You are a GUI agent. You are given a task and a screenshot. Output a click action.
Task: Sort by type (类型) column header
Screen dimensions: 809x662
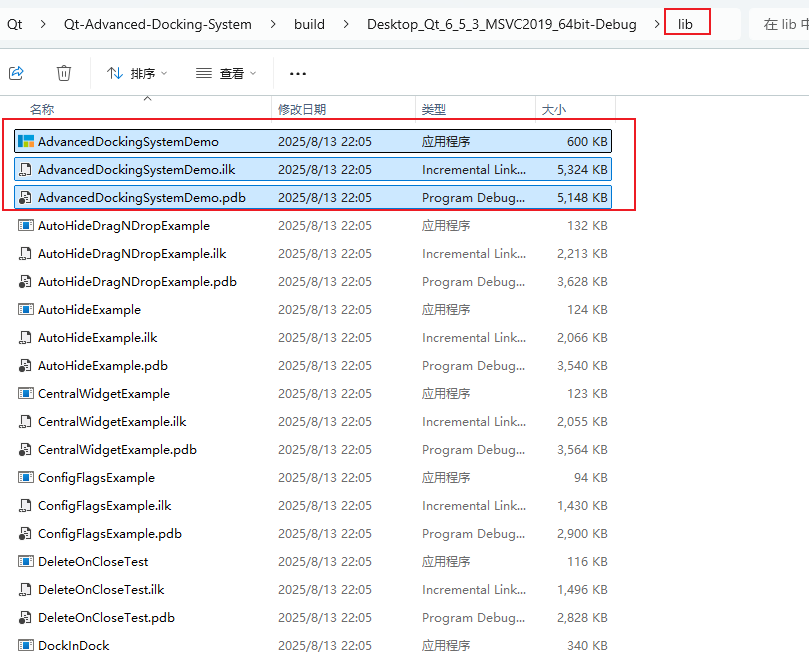coord(433,109)
